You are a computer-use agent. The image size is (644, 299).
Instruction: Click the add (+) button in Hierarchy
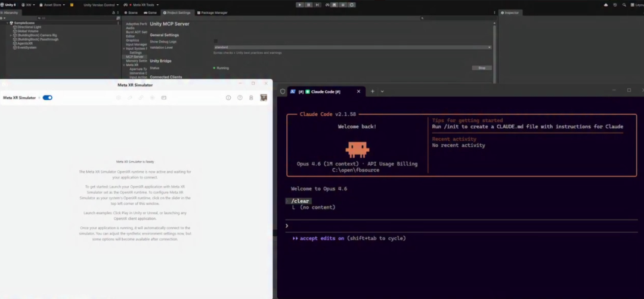[2, 18]
